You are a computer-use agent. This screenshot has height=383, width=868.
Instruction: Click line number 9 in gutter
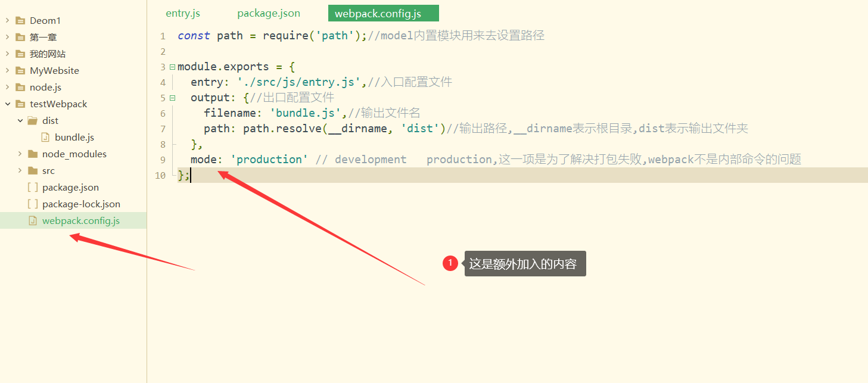[162, 160]
